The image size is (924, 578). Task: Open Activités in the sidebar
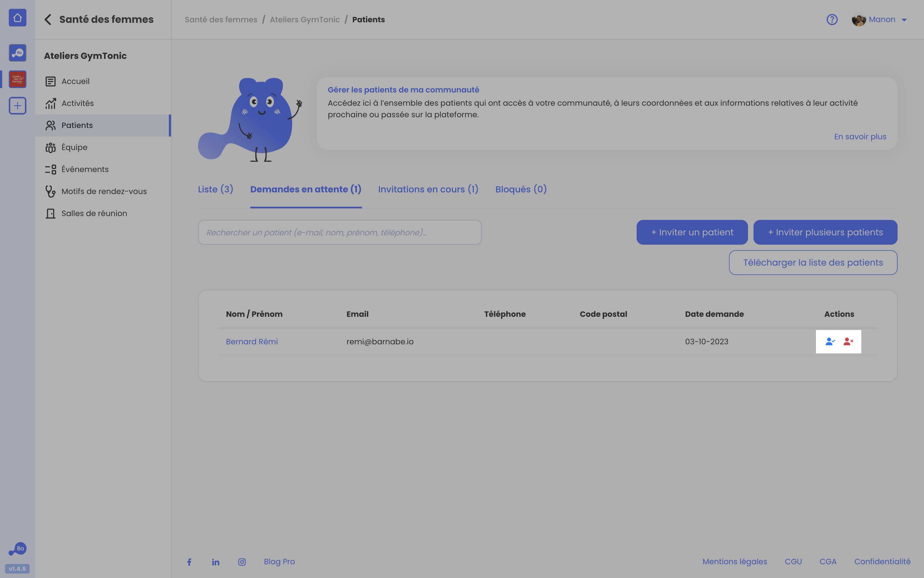(x=103, y=103)
